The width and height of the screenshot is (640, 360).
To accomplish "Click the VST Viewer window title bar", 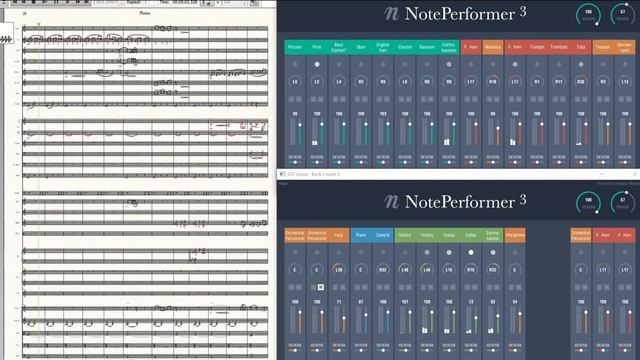I will click(x=458, y=174).
